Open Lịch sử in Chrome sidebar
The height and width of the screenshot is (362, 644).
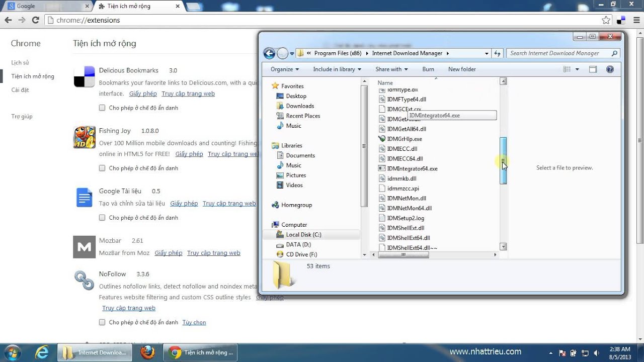coord(20,63)
